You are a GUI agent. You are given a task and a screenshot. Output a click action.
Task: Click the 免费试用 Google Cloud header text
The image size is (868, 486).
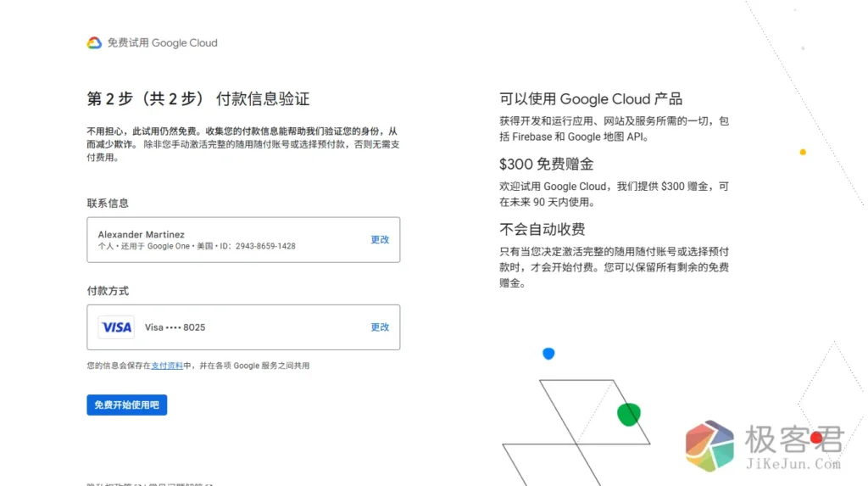coord(162,43)
